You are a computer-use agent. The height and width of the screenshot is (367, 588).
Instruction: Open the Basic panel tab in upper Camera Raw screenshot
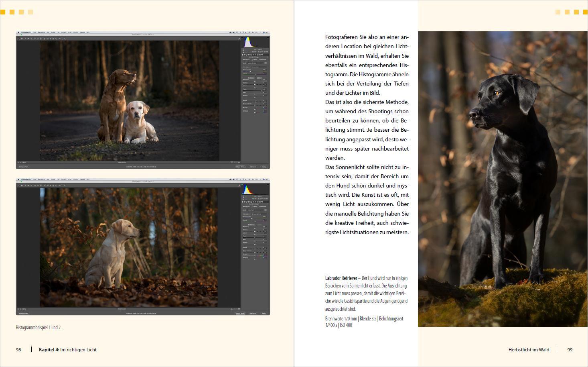(242, 55)
